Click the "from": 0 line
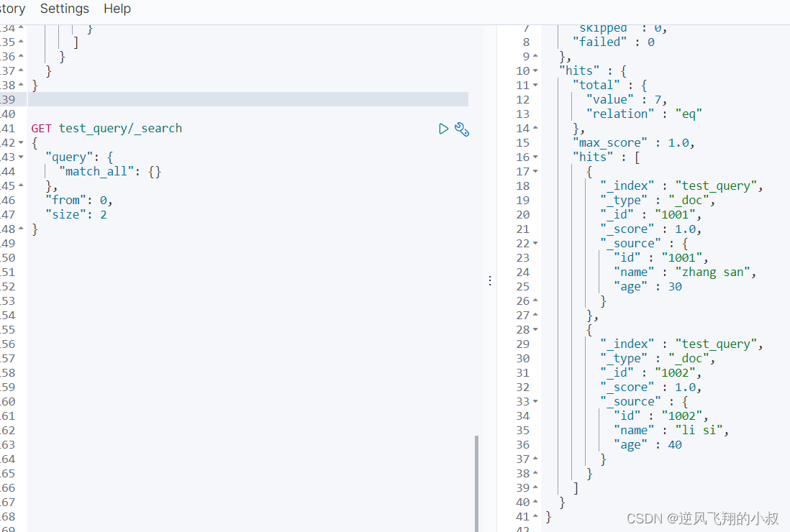This screenshot has height=532, width=790. (x=78, y=201)
